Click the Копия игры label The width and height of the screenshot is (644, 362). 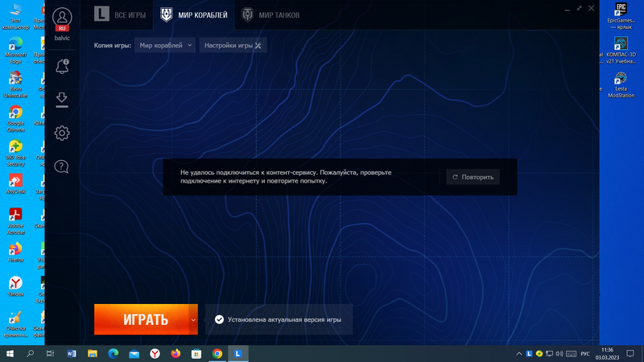coord(112,45)
